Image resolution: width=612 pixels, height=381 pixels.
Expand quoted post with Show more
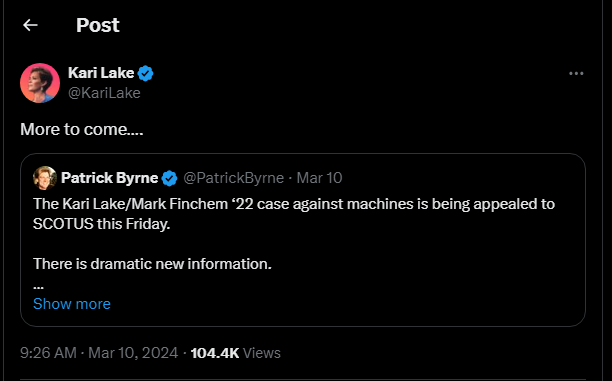coord(72,304)
